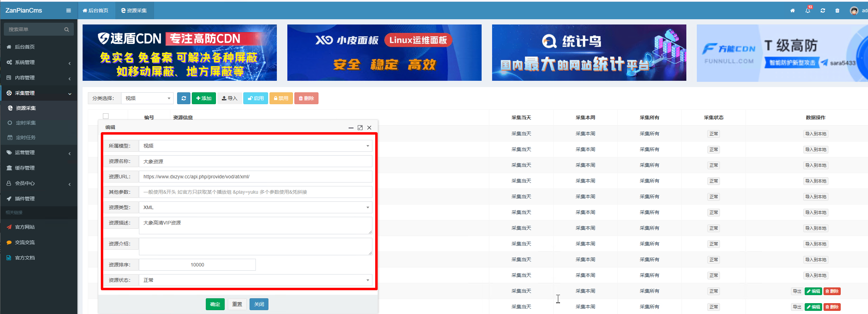The image size is (868, 314).
Task: Open 后台首页 in the sidebar
Action: pyautogui.click(x=38, y=47)
